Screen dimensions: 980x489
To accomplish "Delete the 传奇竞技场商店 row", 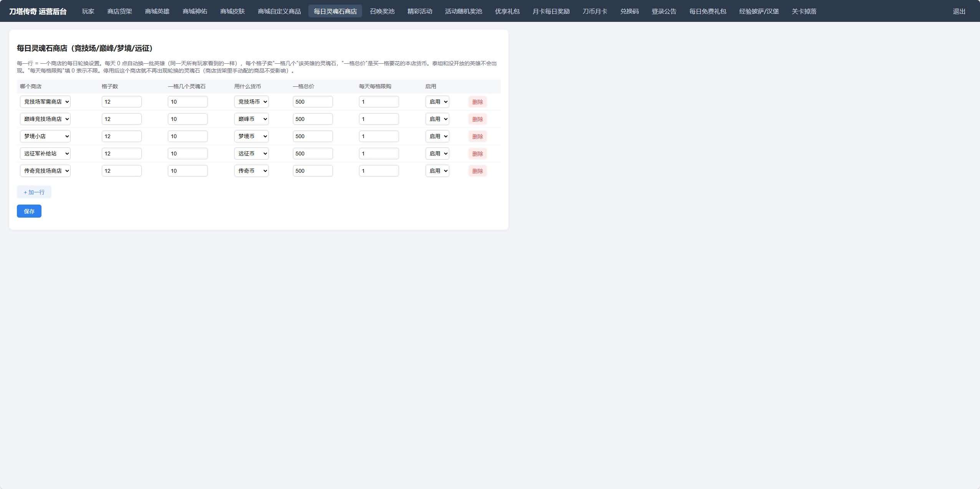I will click(x=477, y=171).
